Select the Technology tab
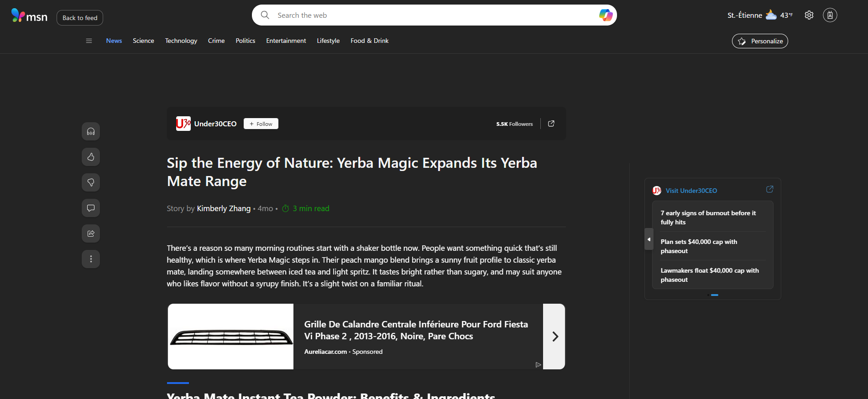Screen dimensions: 868x399 tap(181, 41)
